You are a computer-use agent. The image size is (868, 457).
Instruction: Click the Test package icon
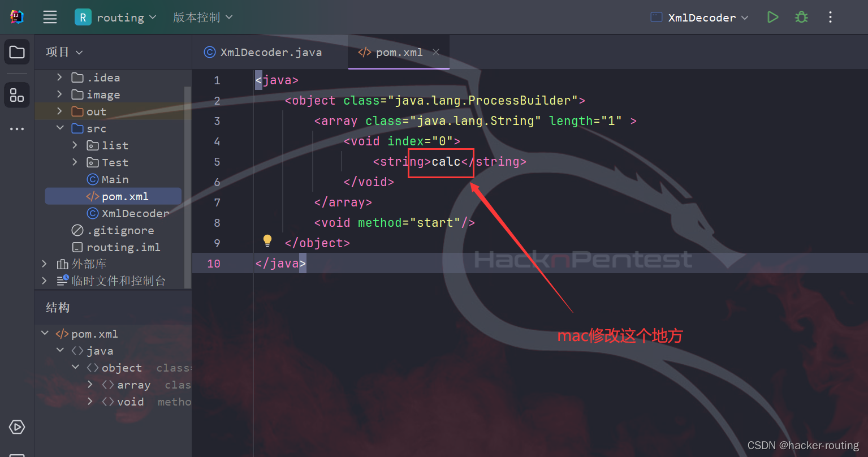pos(93,162)
